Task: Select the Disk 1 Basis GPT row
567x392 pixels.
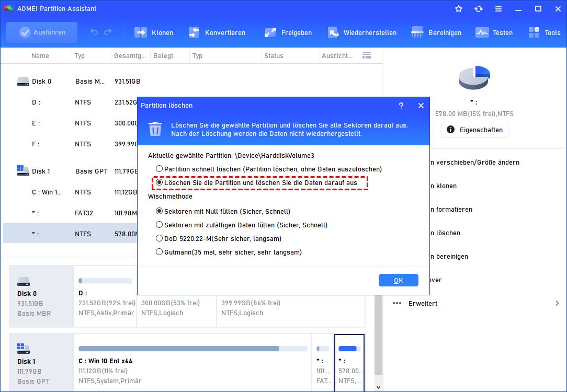Action: (x=71, y=171)
